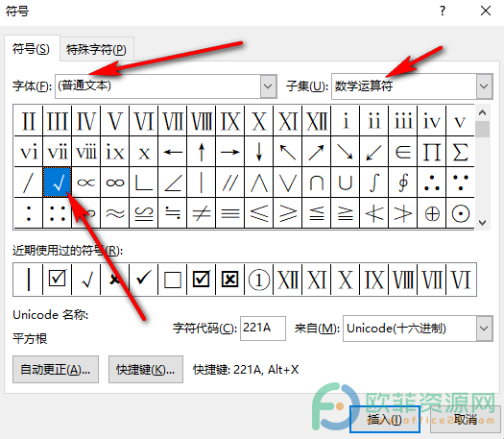Click the 取消 cancel button

466,420
